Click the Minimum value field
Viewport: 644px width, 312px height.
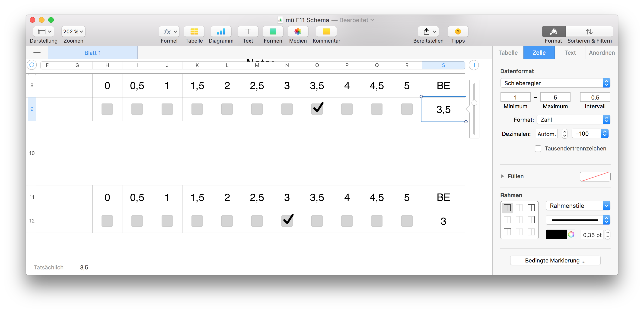tap(515, 97)
